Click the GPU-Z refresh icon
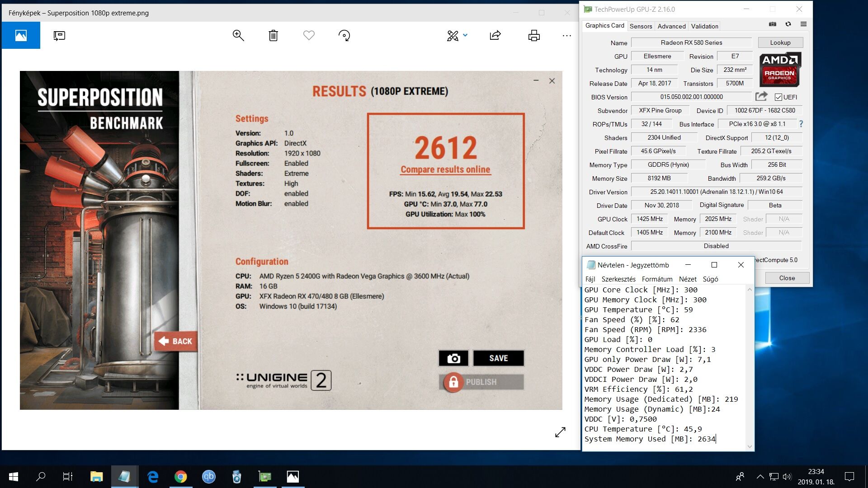This screenshot has height=488, width=868. tap(788, 24)
